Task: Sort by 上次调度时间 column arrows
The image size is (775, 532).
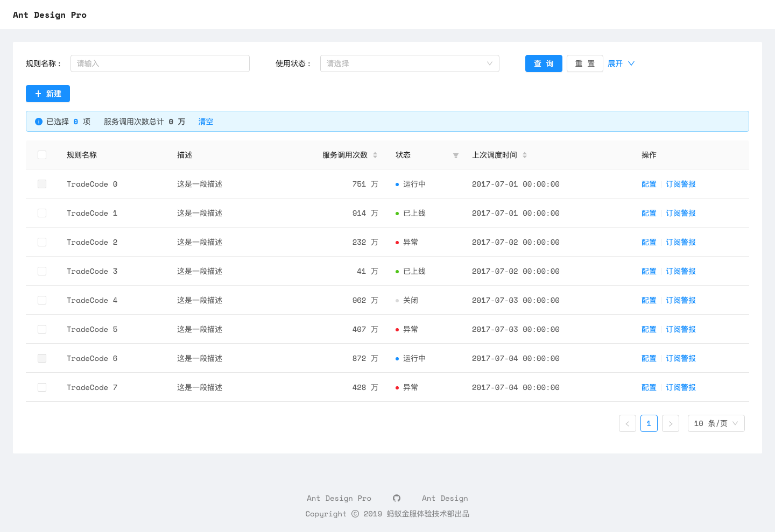Action: [525, 155]
